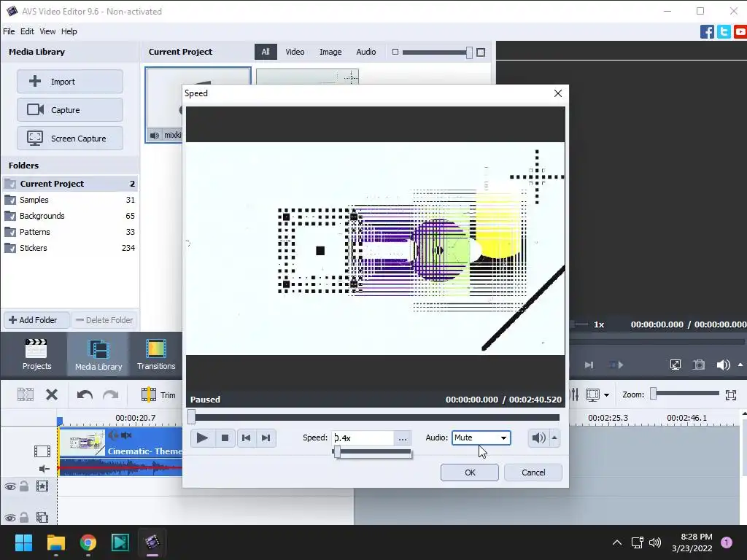Open the Audio Mute dropdown
Screen dimensions: 747x560
(x=481, y=437)
